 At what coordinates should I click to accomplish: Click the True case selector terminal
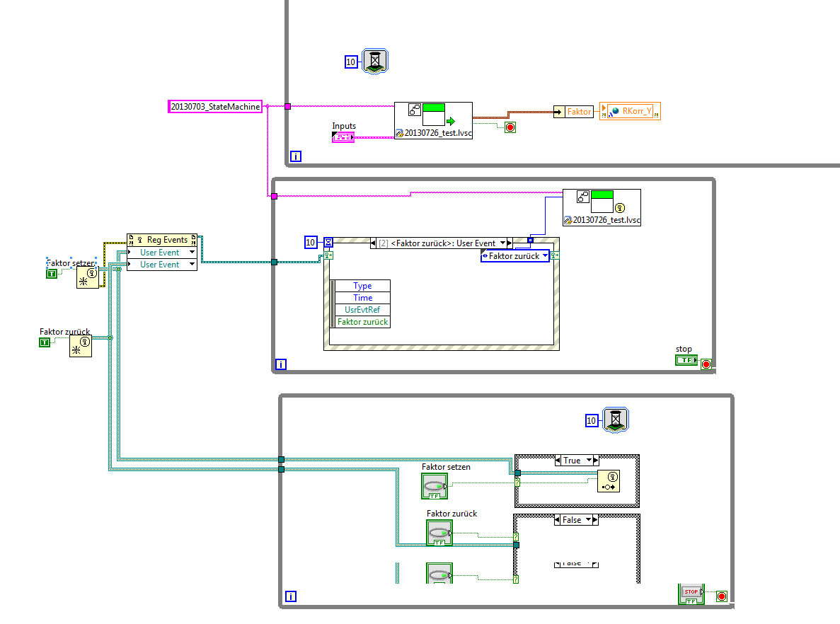click(517, 483)
